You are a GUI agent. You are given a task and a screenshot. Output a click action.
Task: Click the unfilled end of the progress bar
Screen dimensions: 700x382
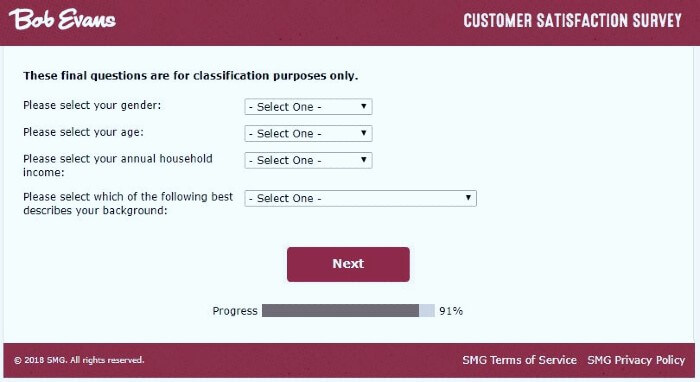coord(427,311)
